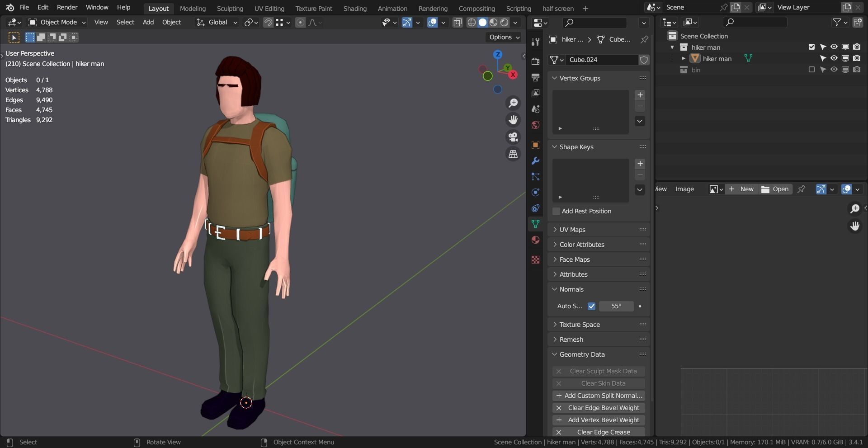Open the Render properties tab

click(x=536, y=61)
